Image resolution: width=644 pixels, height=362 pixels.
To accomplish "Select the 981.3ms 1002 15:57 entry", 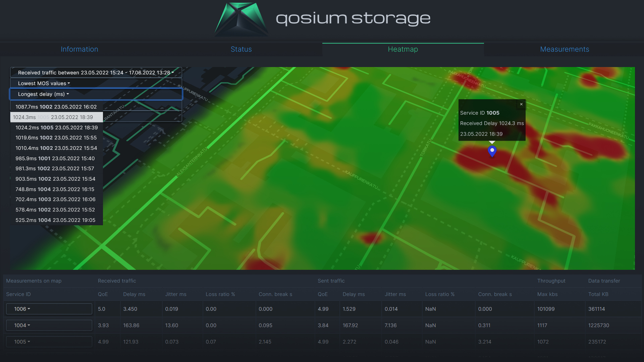I will pyautogui.click(x=56, y=169).
